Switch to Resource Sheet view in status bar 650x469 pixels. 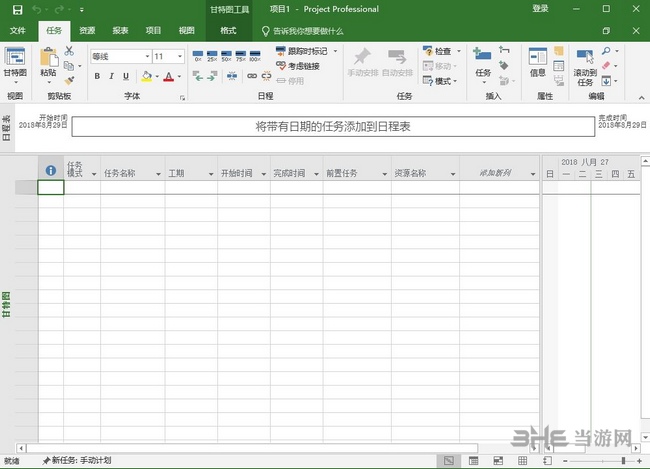[522, 460]
